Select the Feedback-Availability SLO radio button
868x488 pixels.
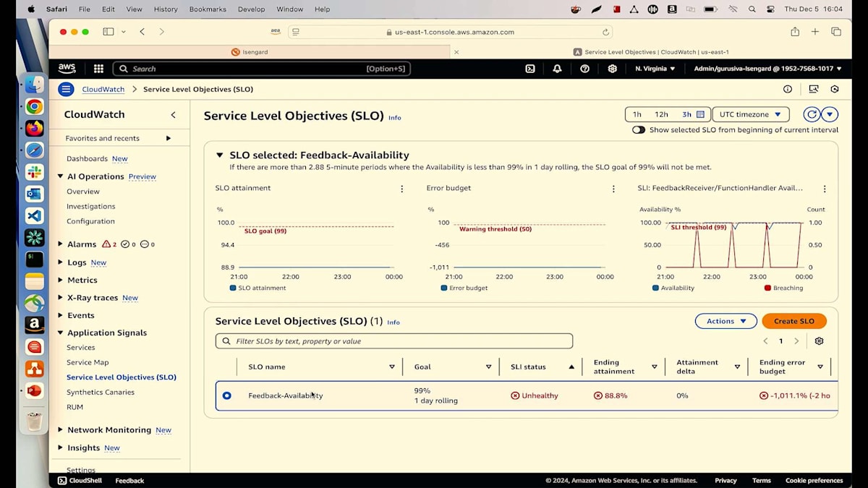(x=226, y=395)
